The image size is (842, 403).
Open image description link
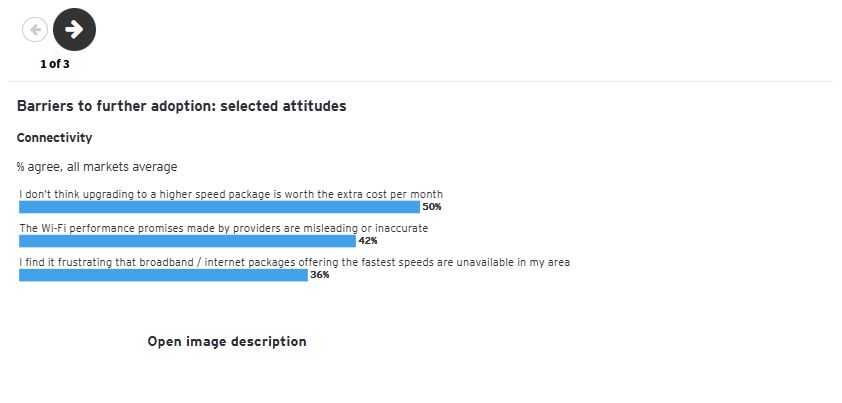pos(227,342)
